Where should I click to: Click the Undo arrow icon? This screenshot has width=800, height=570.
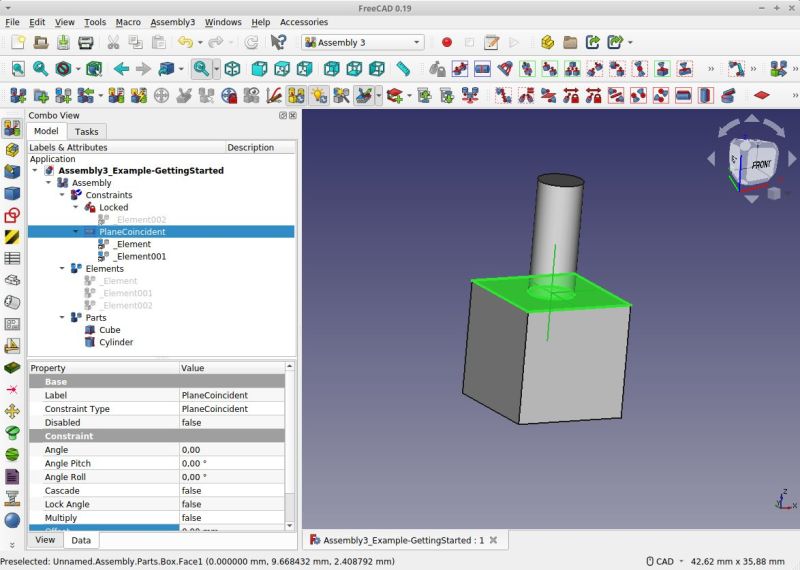point(185,42)
